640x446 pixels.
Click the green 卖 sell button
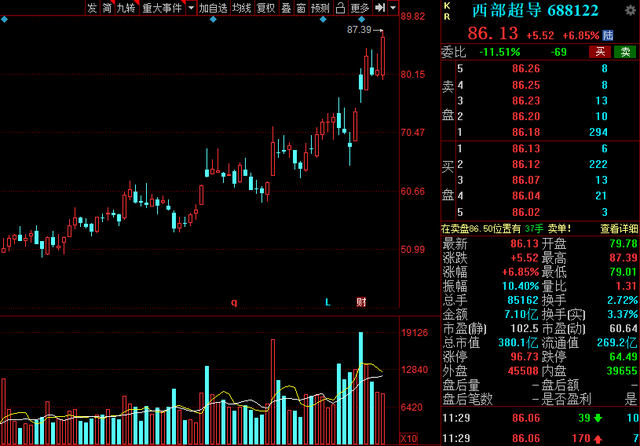[x=625, y=52]
